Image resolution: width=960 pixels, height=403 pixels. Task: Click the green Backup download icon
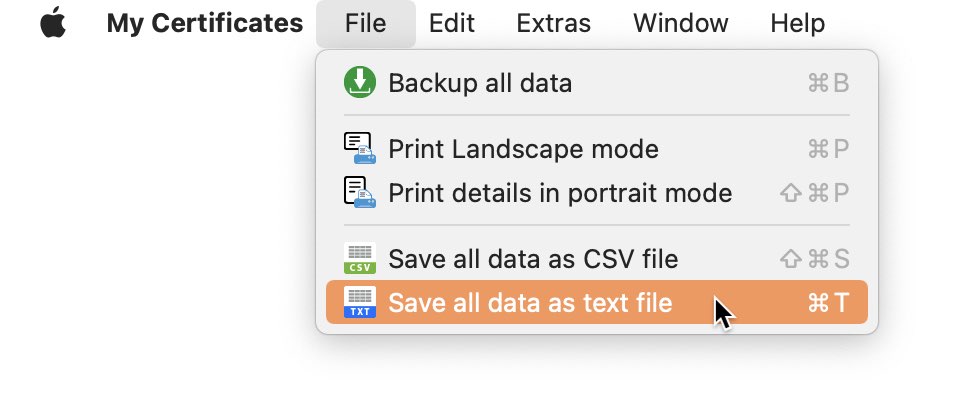pyautogui.click(x=360, y=83)
